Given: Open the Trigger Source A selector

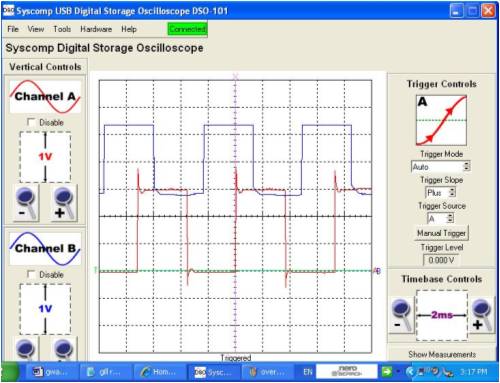Looking at the screenshot, I should click(x=441, y=219).
